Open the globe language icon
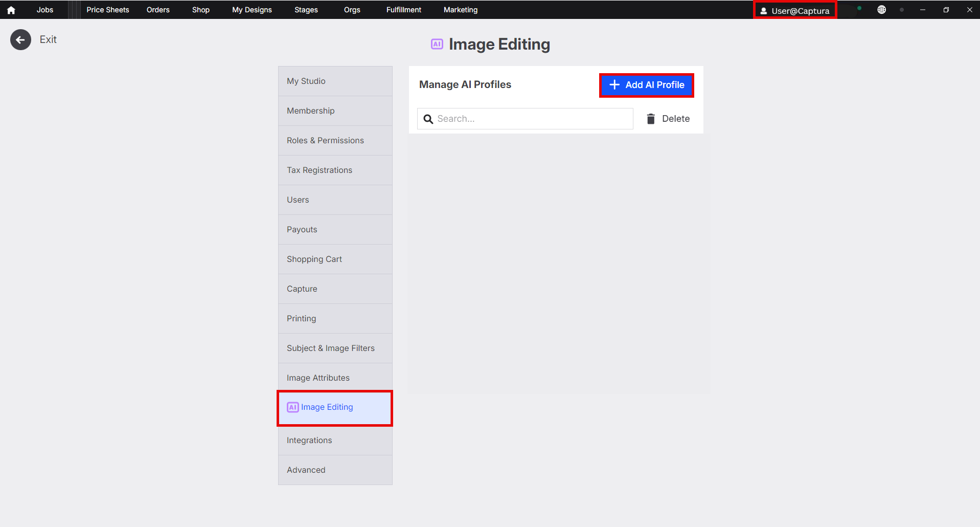The height and width of the screenshot is (527, 980). point(881,10)
